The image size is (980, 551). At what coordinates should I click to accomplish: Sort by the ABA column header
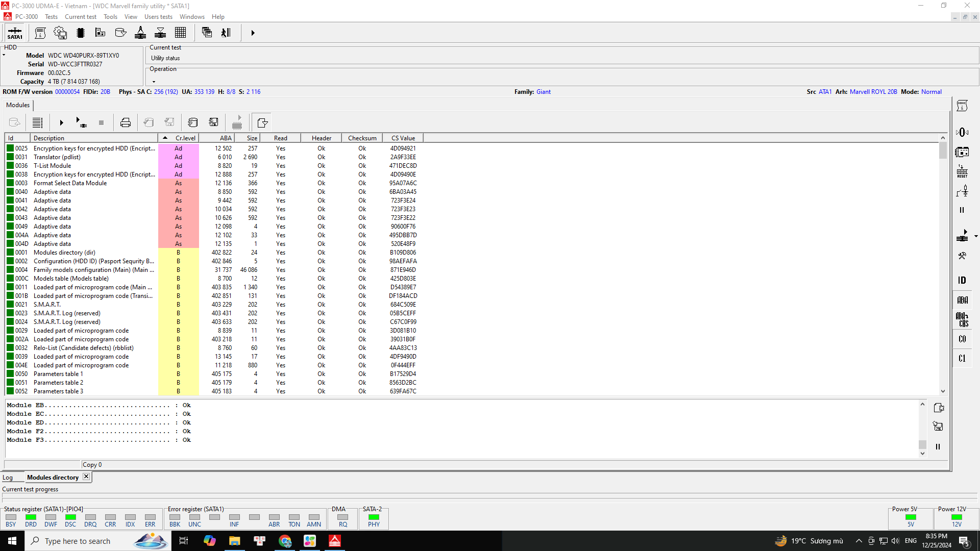coord(217,138)
